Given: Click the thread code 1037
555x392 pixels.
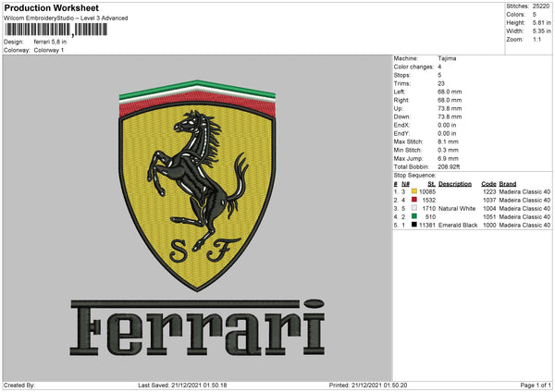Looking at the screenshot, I should [489, 201].
